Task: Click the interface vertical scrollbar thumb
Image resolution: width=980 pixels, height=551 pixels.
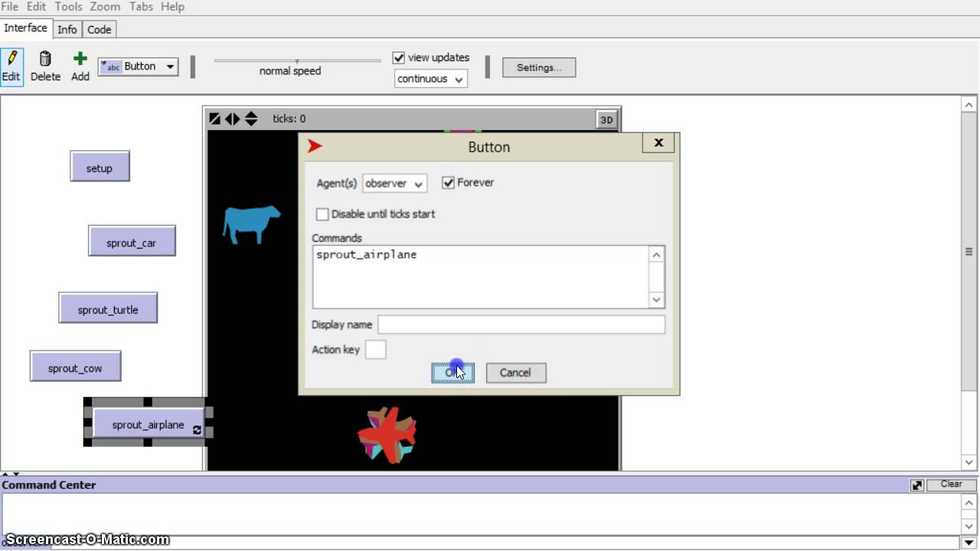Action: coord(969,252)
